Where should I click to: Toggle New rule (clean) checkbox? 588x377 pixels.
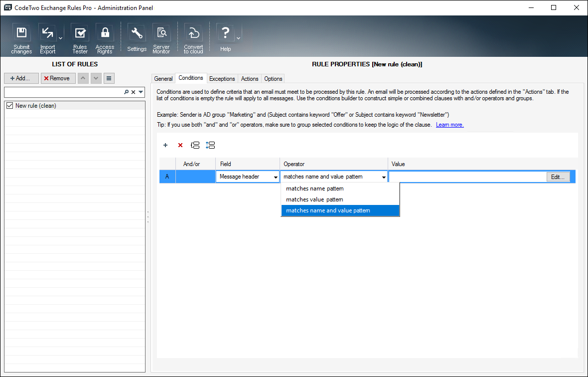10,106
